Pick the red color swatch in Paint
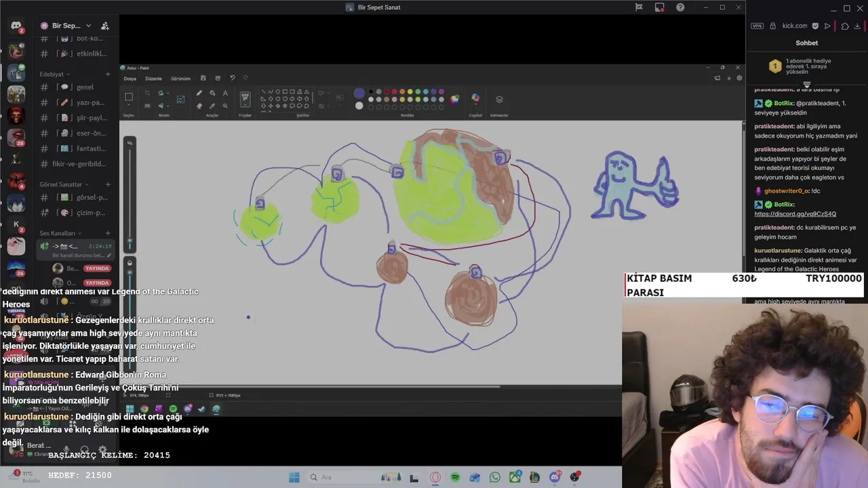868x488 pixels. pyautogui.click(x=395, y=91)
